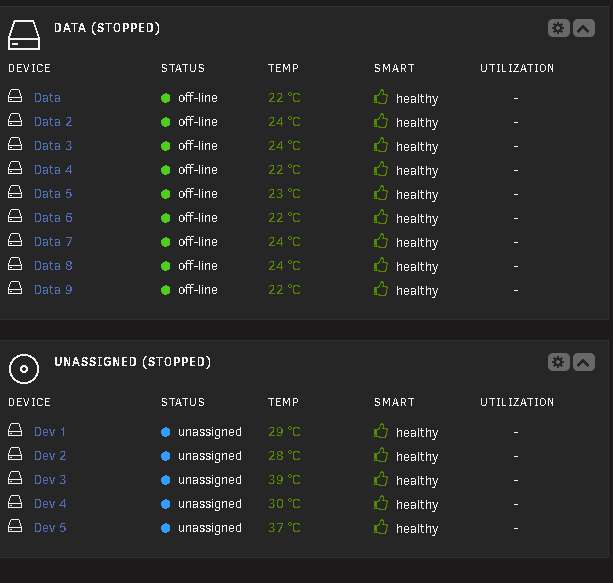613x583 pixels.
Task: Open settings gear for Data panel
Action: click(x=558, y=28)
